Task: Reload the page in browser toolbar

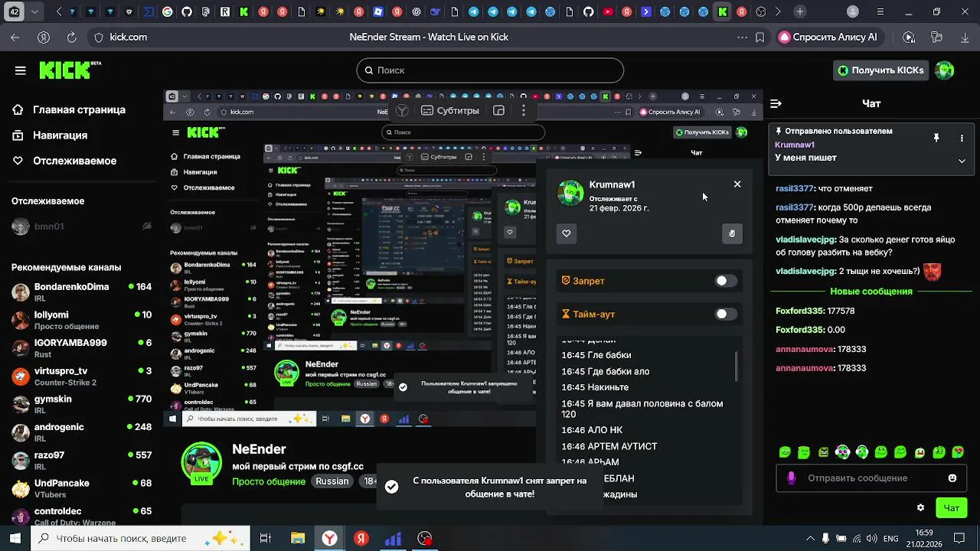Action: click(x=71, y=37)
